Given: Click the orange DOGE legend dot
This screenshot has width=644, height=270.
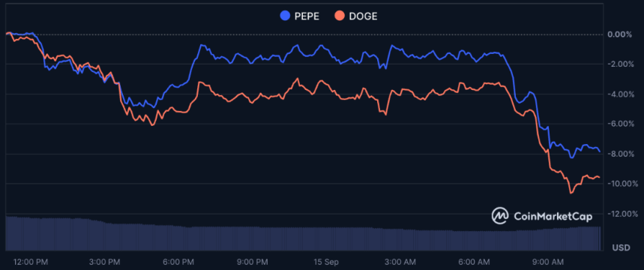Looking at the screenshot, I should [340, 16].
